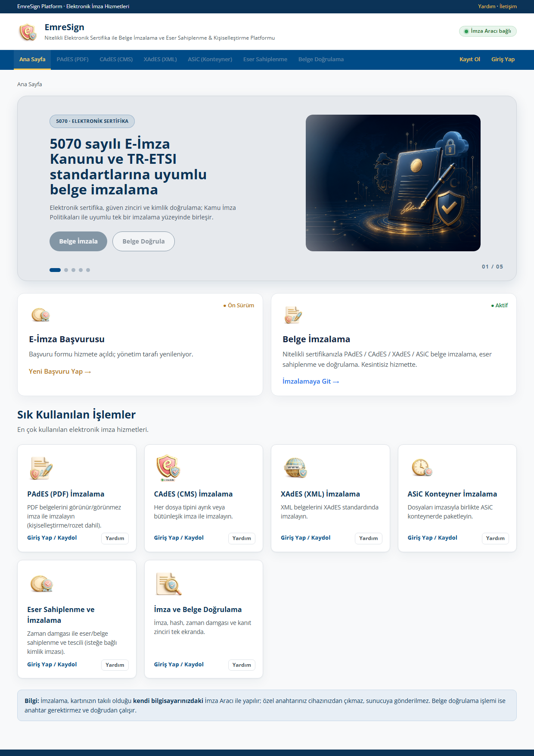The image size is (534, 756).
Task: Click the E-İmza Başvurusu certificate icon
Action: [x=40, y=315]
